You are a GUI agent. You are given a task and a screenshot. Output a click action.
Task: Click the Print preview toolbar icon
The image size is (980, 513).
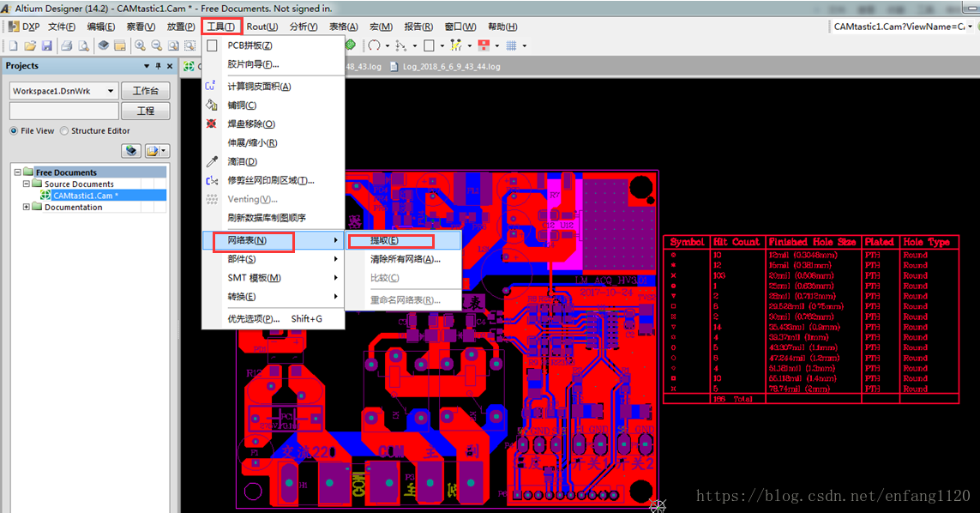pos(83,45)
